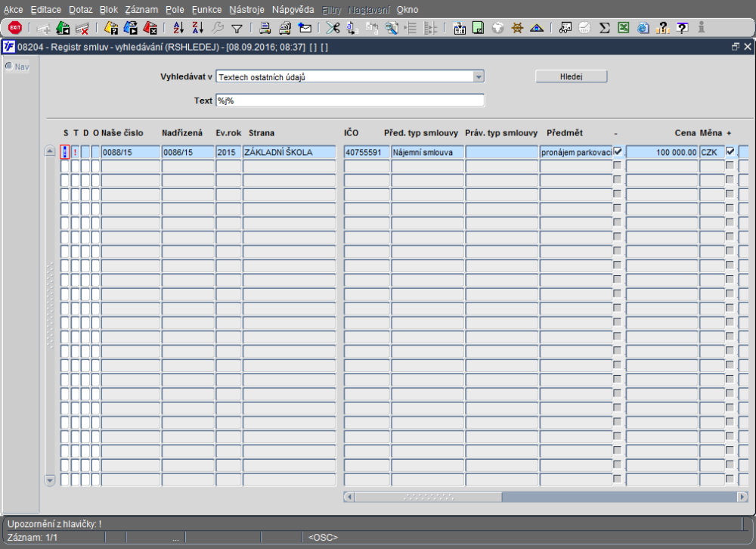Click the Text input field with %j%

350,101
